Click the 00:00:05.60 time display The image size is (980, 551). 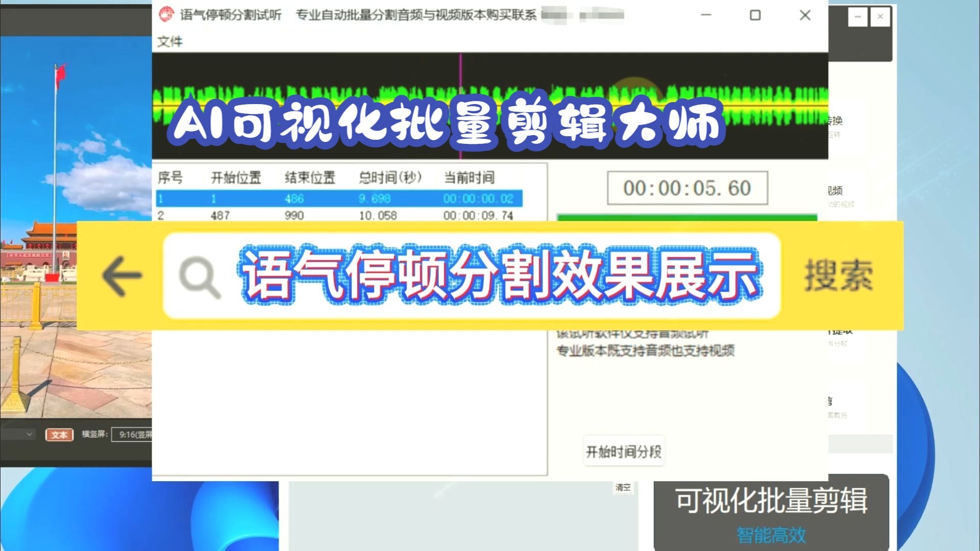pos(687,188)
